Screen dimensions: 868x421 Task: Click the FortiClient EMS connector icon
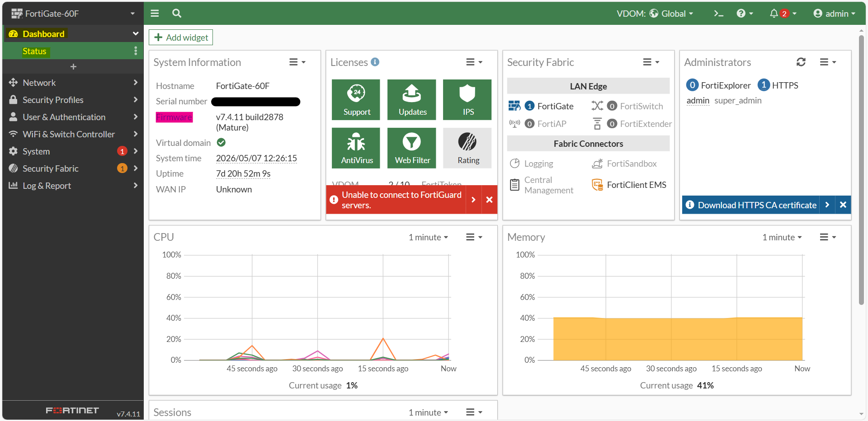tap(597, 185)
